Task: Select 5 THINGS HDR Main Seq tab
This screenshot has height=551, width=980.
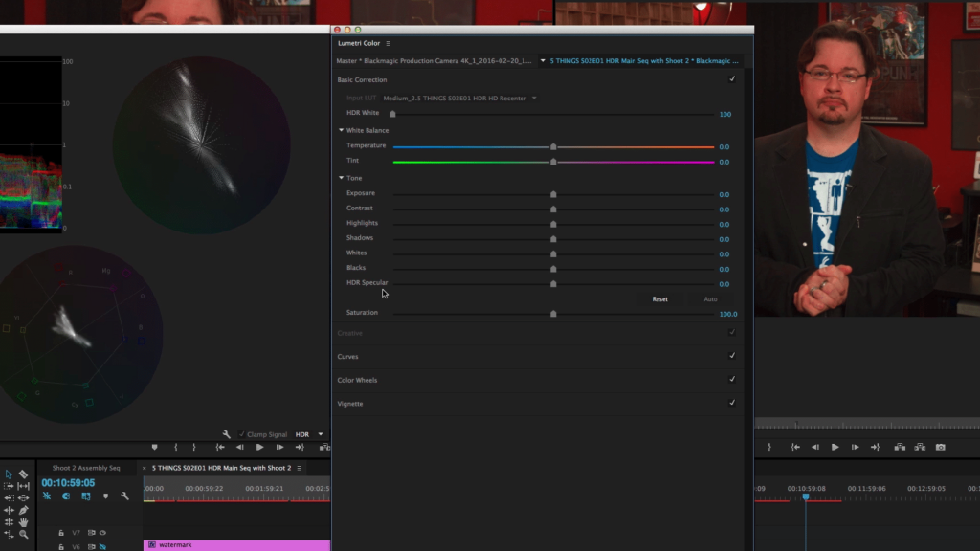Action: (221, 468)
